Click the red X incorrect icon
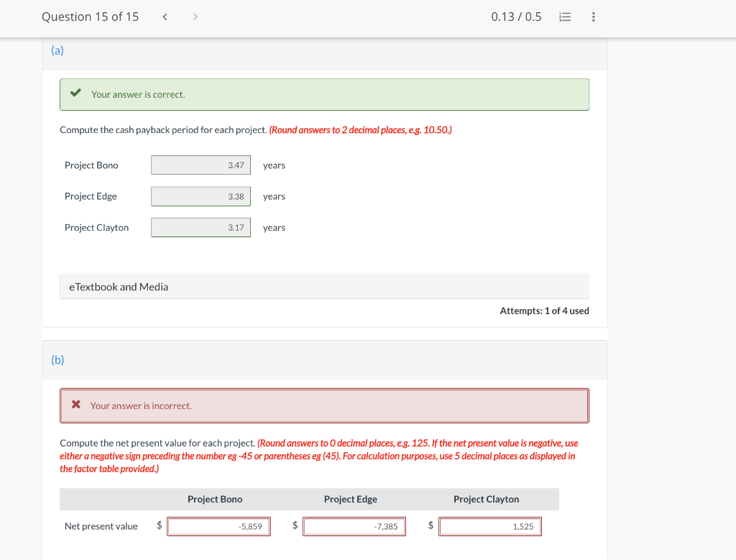Viewport: 736px width, 560px height. click(75, 404)
